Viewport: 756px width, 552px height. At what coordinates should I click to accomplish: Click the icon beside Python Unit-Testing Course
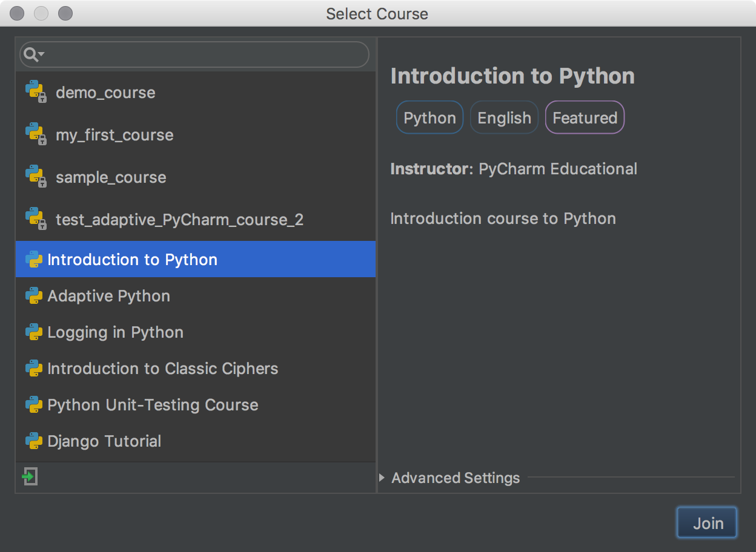click(34, 404)
